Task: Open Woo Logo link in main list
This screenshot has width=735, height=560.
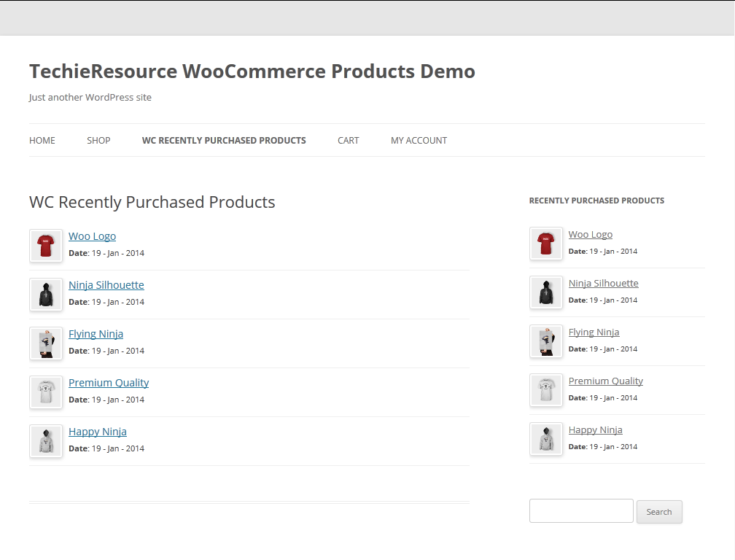Action: coord(93,236)
